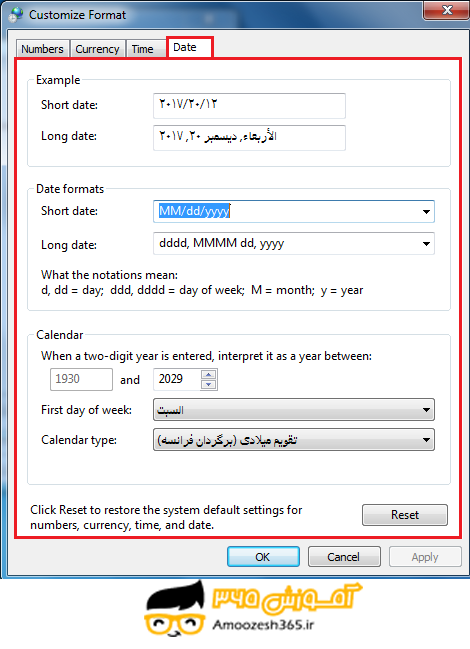
Task: Click the Long date format text field
Action: (285, 243)
